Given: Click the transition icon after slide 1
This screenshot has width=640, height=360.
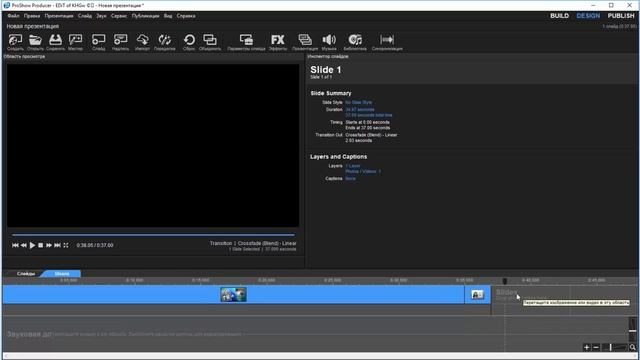Looking at the screenshot, I should 477,295.
